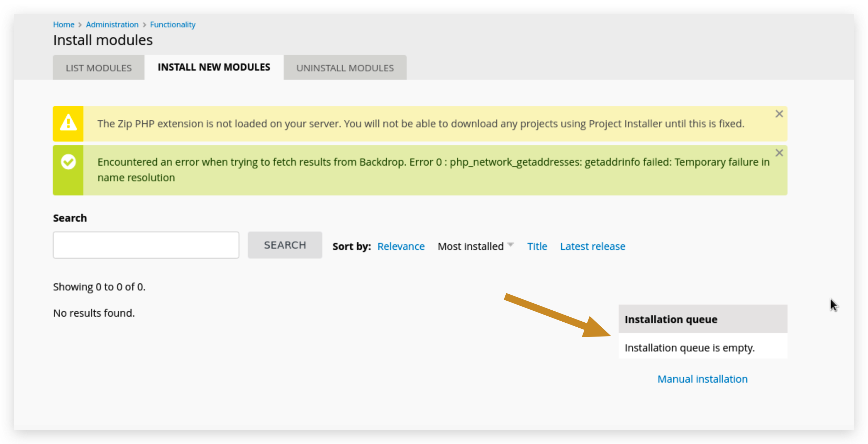Open the Uninstall Modules tab
Viewport: 868px width, 444px height.
(x=345, y=68)
